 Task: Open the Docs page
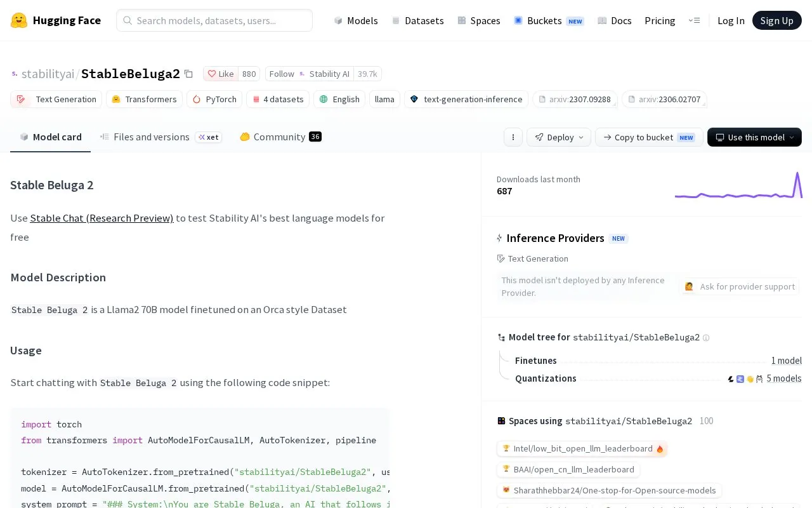(x=615, y=20)
